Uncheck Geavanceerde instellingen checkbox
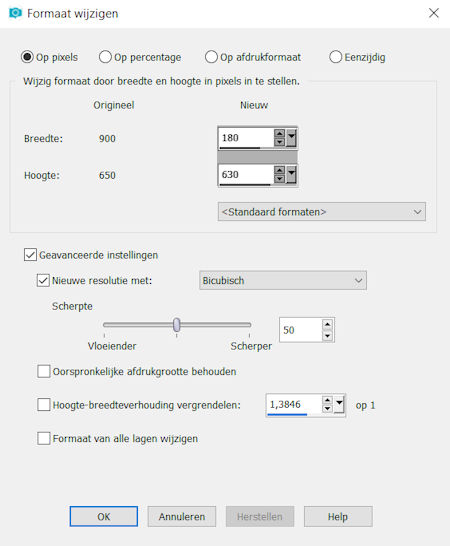This screenshot has width=450, height=546. click(x=30, y=255)
